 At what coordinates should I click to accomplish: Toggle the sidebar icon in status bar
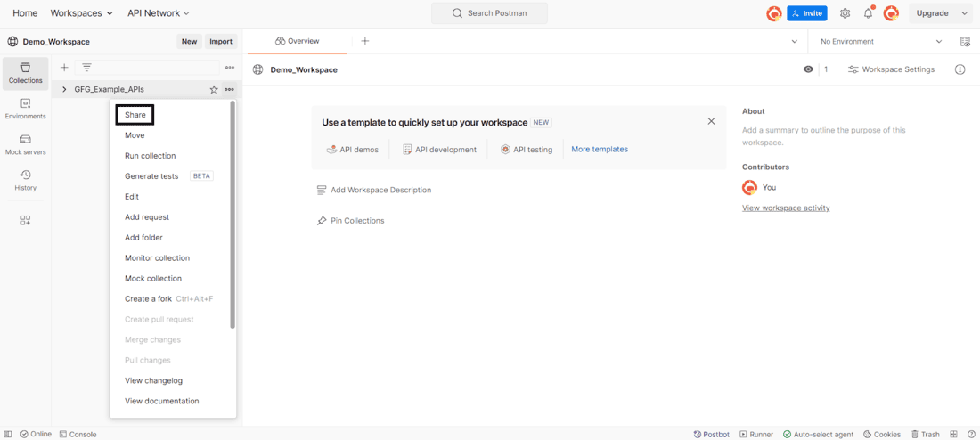click(8, 434)
